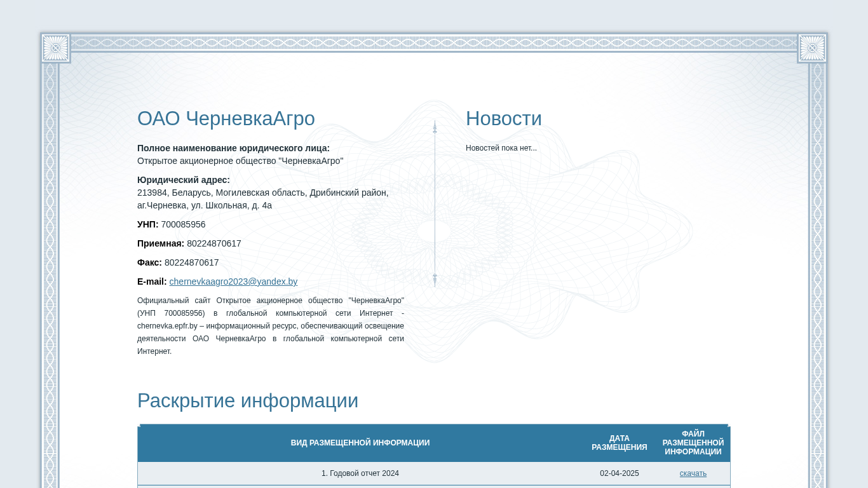Image resolution: width=868 pixels, height=488 pixels.
Task: Click the Новостей пока нет message
Action: click(501, 148)
